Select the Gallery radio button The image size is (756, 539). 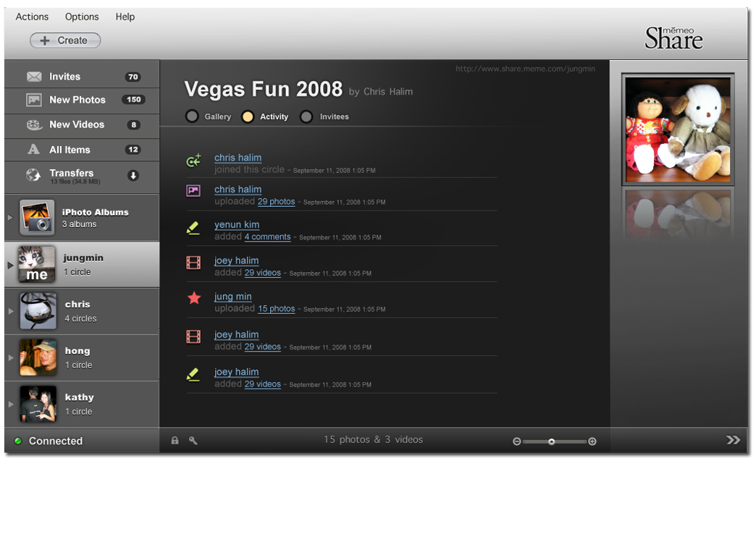(x=192, y=116)
